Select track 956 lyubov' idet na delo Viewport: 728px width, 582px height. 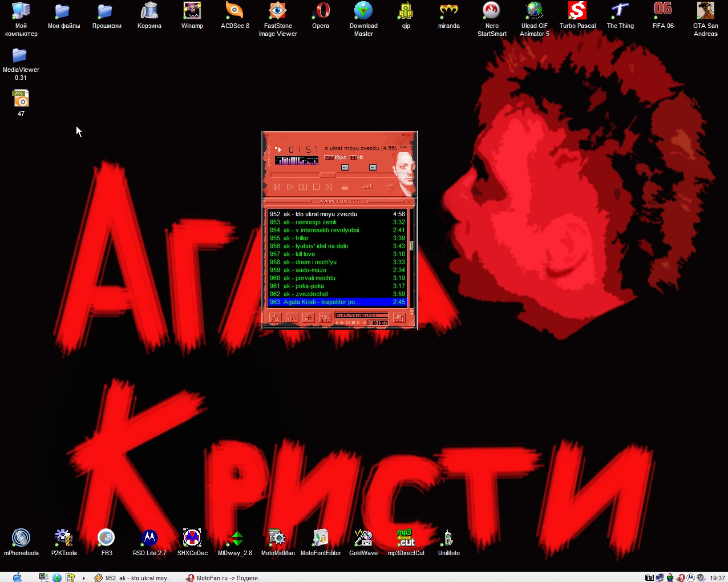click(337, 246)
